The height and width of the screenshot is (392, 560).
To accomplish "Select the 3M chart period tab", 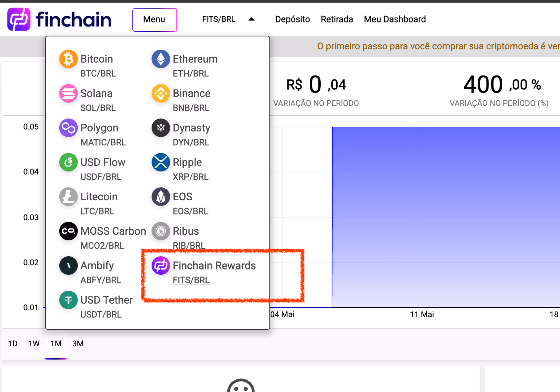I will (x=78, y=344).
